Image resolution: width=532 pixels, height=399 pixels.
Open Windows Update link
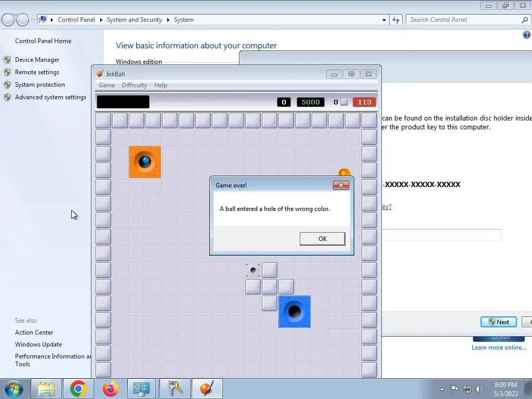pyautogui.click(x=38, y=344)
